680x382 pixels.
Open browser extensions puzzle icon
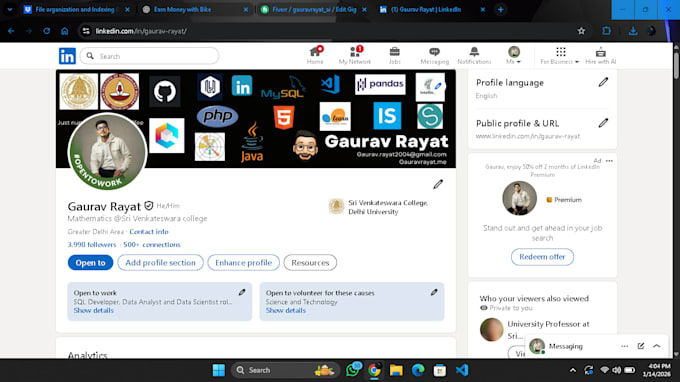606,31
